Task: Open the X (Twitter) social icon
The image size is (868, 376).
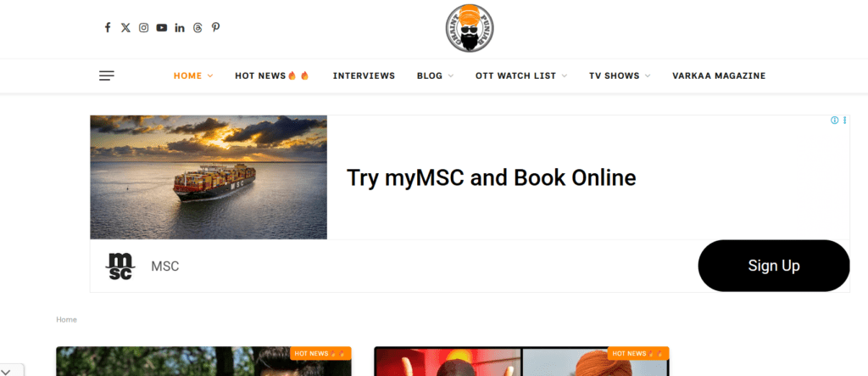Action: click(125, 27)
